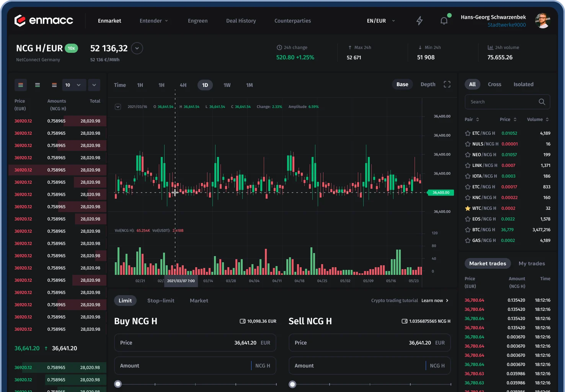Click the Learn now tutorial link
The width and height of the screenshot is (565, 392).
click(x=435, y=301)
